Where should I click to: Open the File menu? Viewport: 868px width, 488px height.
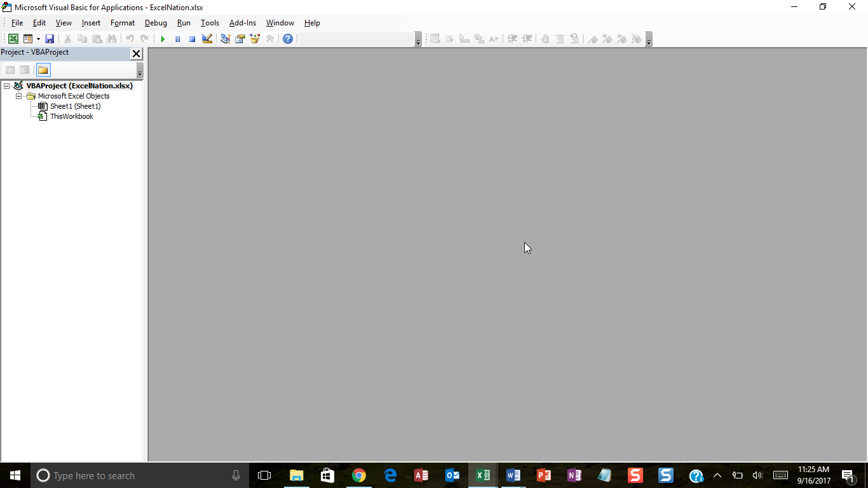(17, 23)
